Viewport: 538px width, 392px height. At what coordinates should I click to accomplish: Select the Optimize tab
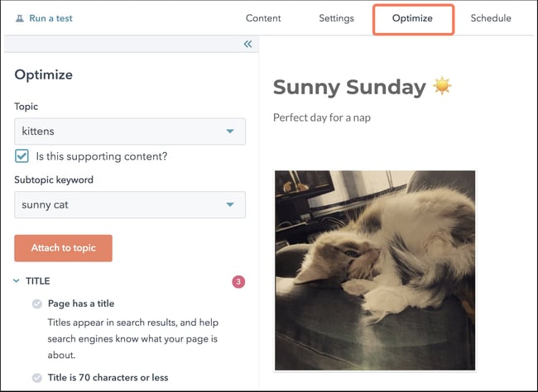tap(412, 18)
